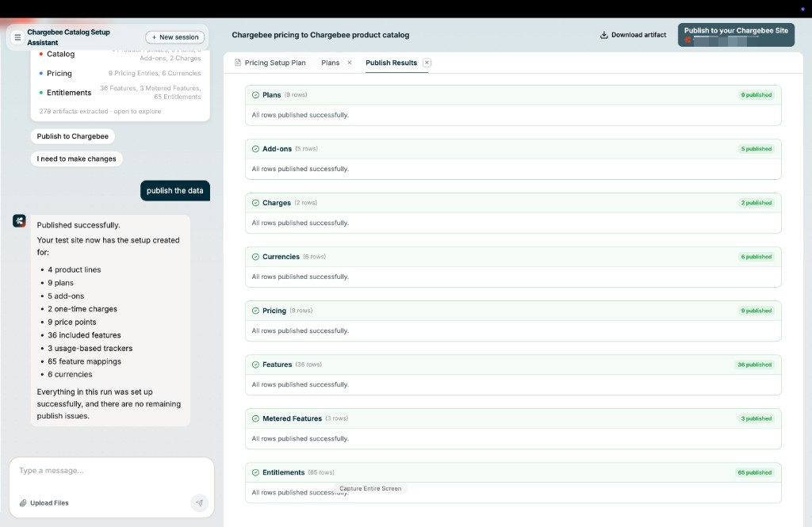The image size is (812, 527).
Task: Click the '2 published' badge on Charges
Action: click(756, 203)
